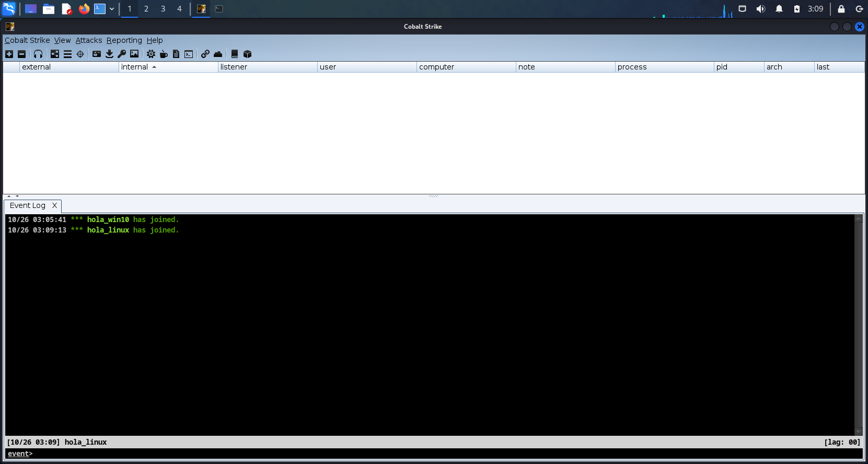
Task: Close the Event Log tab
Action: click(x=54, y=205)
